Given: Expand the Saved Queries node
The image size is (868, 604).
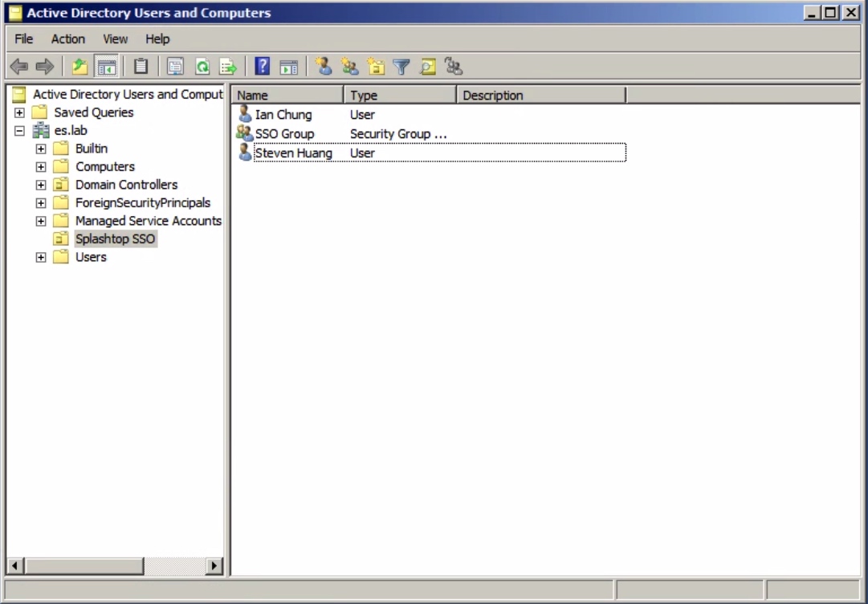Looking at the screenshot, I should coord(19,113).
